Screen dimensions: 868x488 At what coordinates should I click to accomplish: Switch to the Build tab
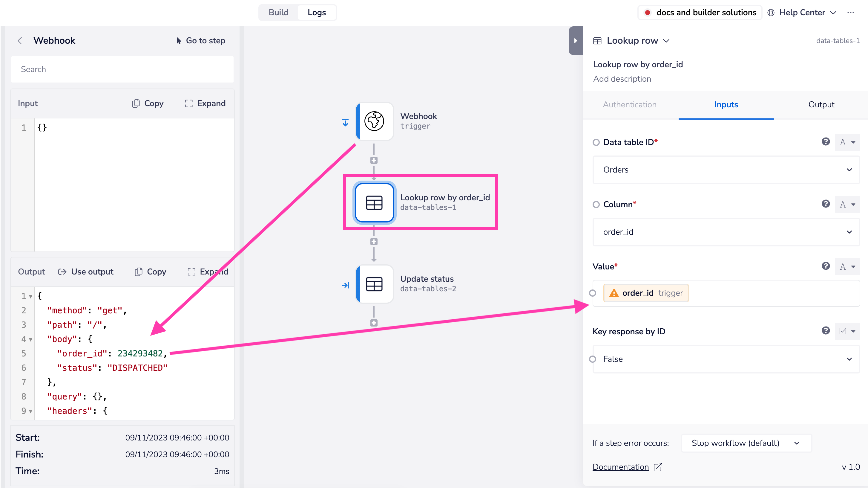(x=278, y=13)
